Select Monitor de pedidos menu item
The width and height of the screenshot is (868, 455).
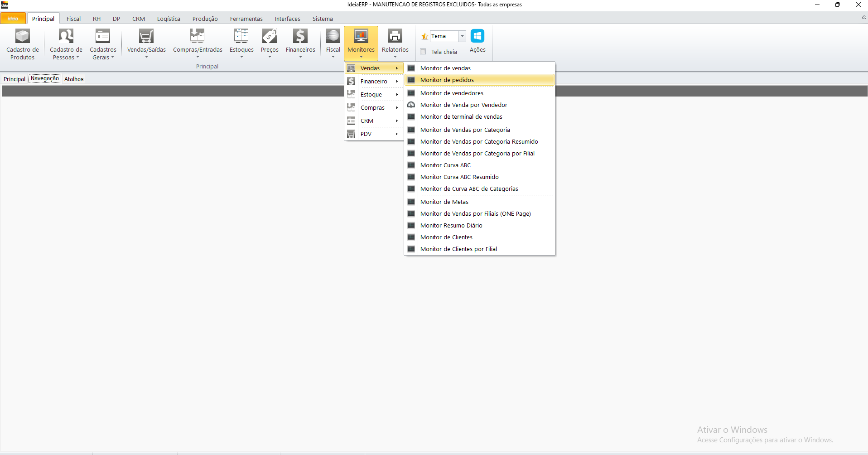(x=447, y=80)
